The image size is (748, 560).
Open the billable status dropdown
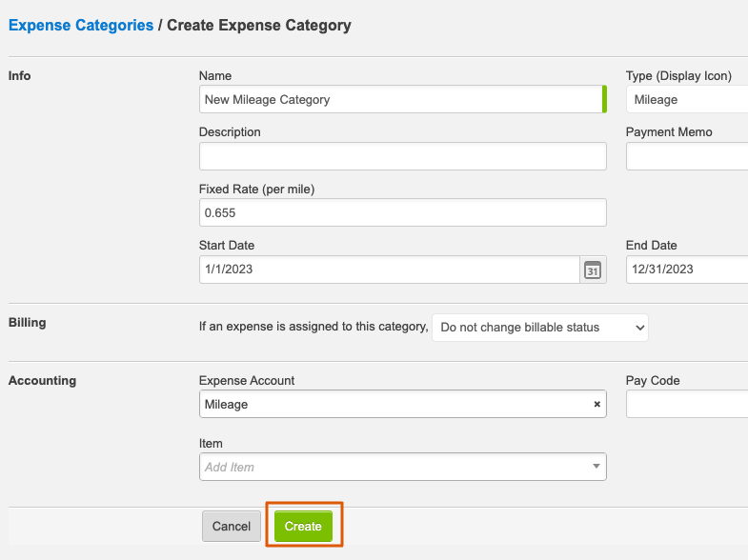tap(540, 328)
